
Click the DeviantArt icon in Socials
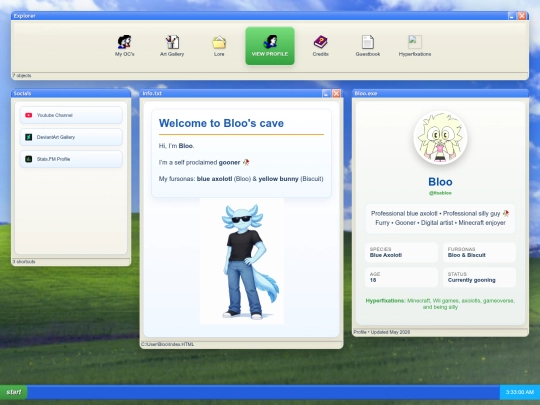[x=29, y=137]
